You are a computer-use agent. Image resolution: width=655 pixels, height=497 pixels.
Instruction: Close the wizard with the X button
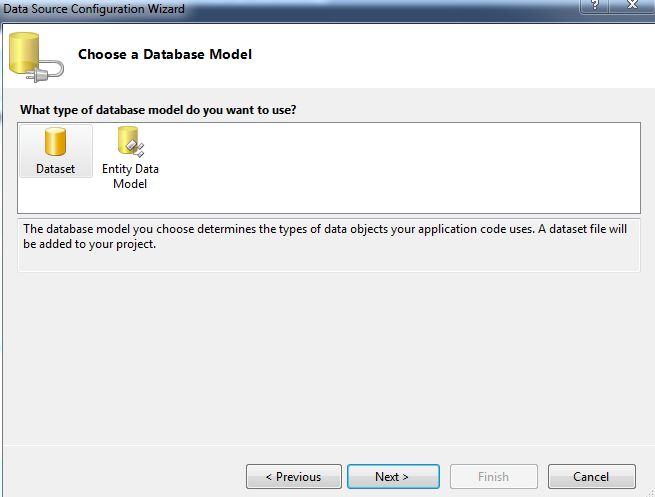tap(633, 7)
